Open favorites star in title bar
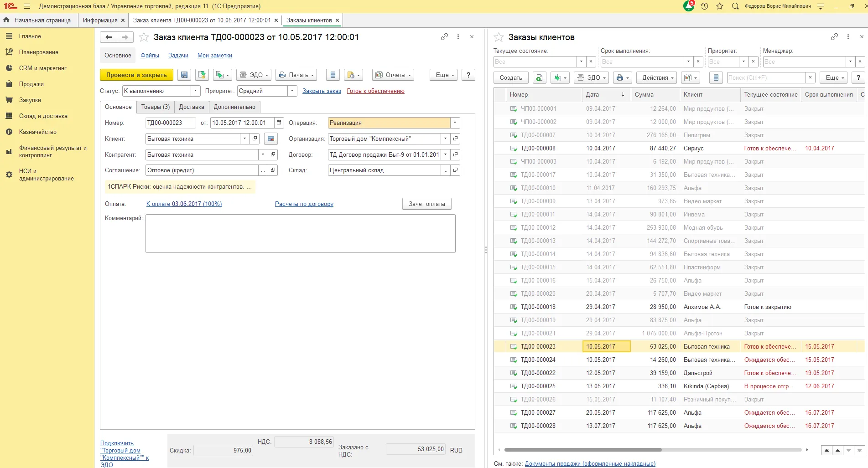The height and width of the screenshot is (468, 868). (720, 6)
